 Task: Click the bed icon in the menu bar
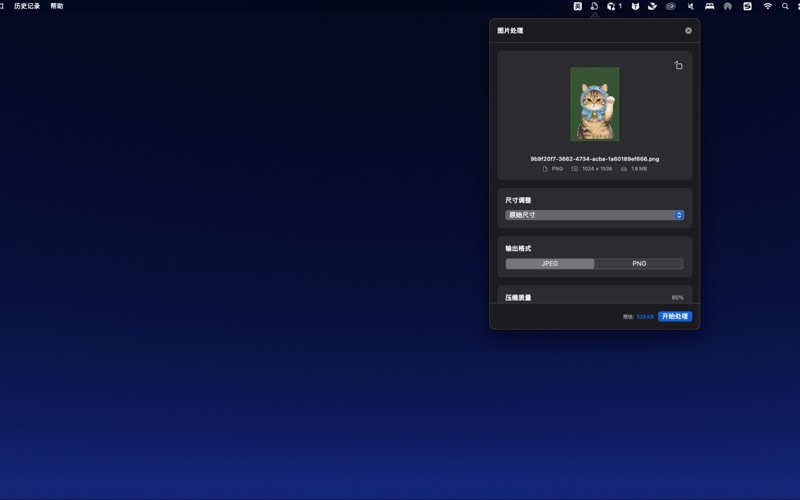pos(709,6)
